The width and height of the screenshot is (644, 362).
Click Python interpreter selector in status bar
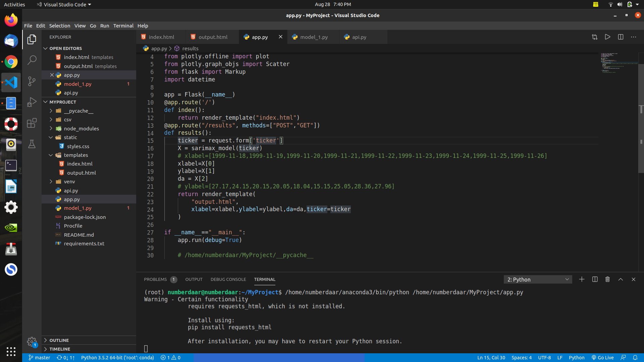(x=117, y=358)
